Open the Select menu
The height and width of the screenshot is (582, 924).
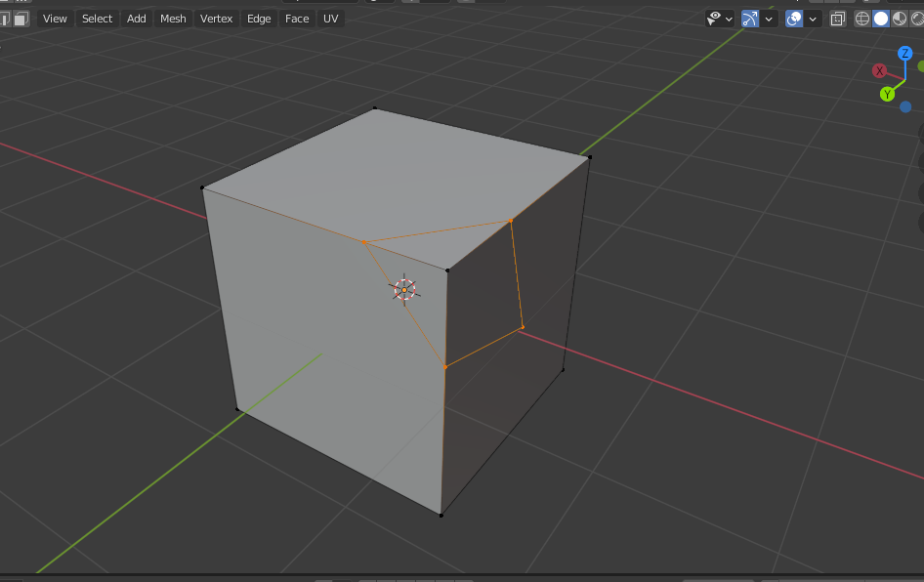coord(98,19)
